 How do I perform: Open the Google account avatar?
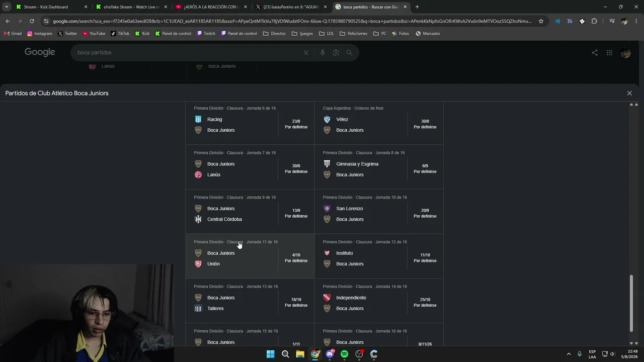[x=625, y=52]
